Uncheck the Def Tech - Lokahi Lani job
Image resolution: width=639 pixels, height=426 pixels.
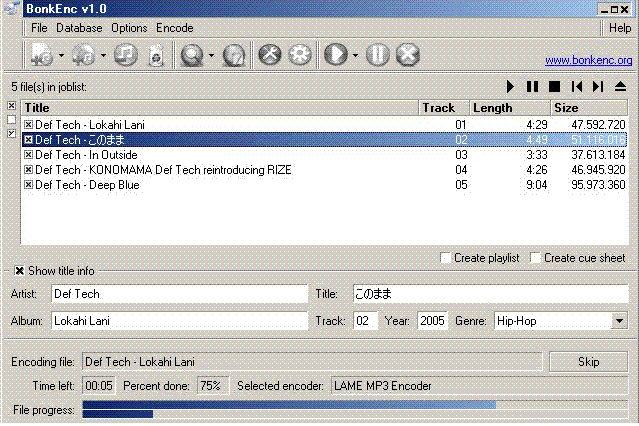pyautogui.click(x=28, y=124)
